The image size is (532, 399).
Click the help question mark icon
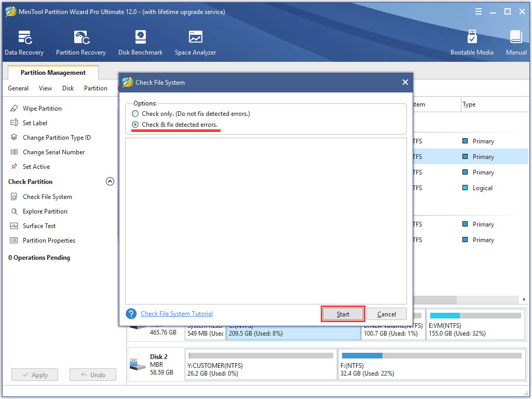coord(131,314)
